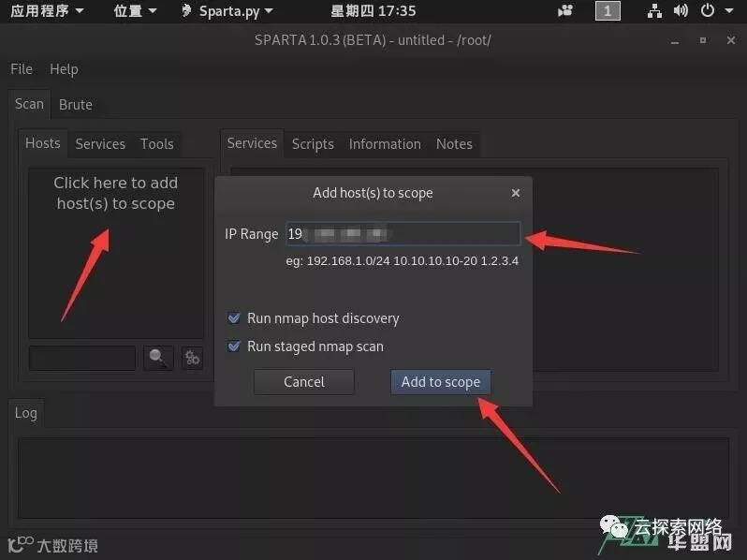Viewport: 747px width, 560px height.
Task: Click the network status icon in top bar
Action: pyautogui.click(x=654, y=10)
